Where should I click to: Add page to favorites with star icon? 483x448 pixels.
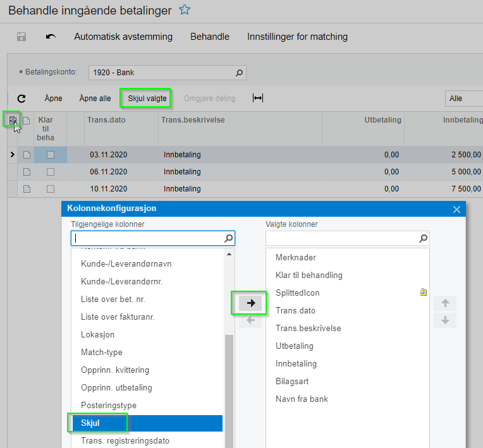(185, 10)
